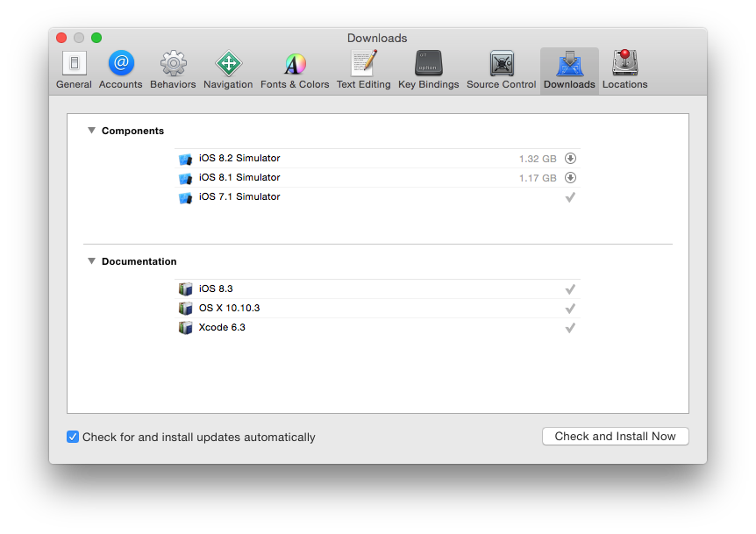This screenshot has height=534, width=756.
Task: Select the OS X 10.10.3 documentation entry
Action: coord(229,308)
